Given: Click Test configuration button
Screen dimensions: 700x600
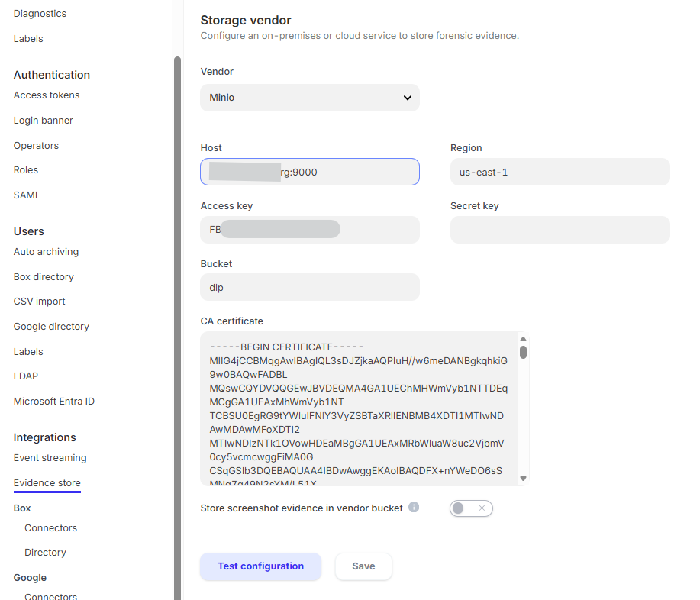Looking at the screenshot, I should coord(260,566).
